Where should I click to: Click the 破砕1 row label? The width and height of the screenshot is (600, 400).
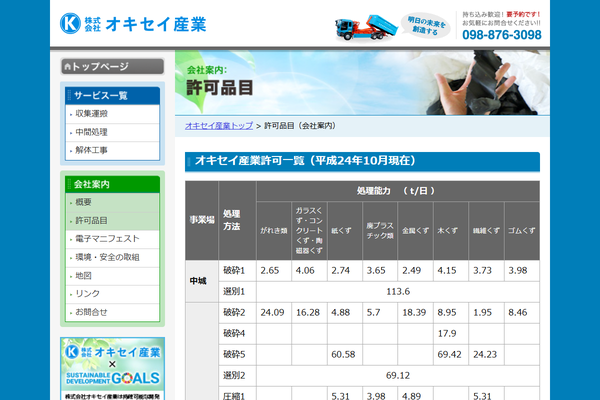237,271
